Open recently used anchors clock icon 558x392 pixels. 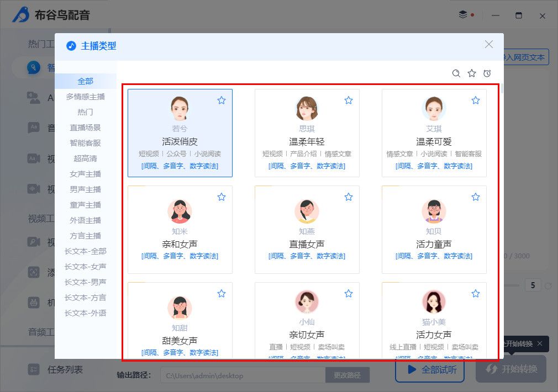tap(487, 73)
